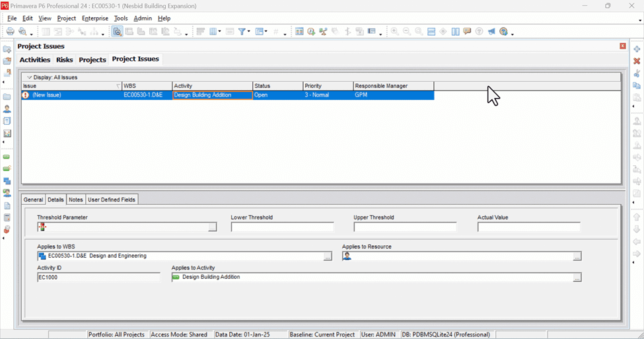Click the Upper Threshold input field

click(x=405, y=227)
